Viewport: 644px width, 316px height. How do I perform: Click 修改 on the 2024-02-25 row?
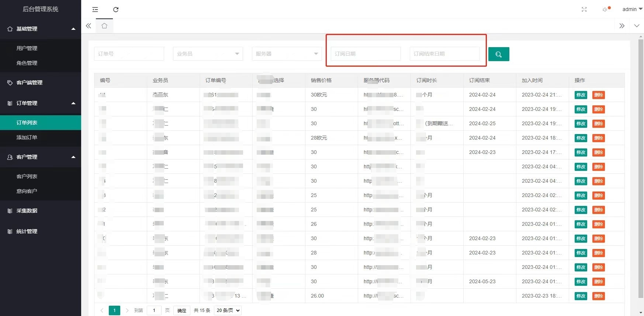click(x=581, y=124)
